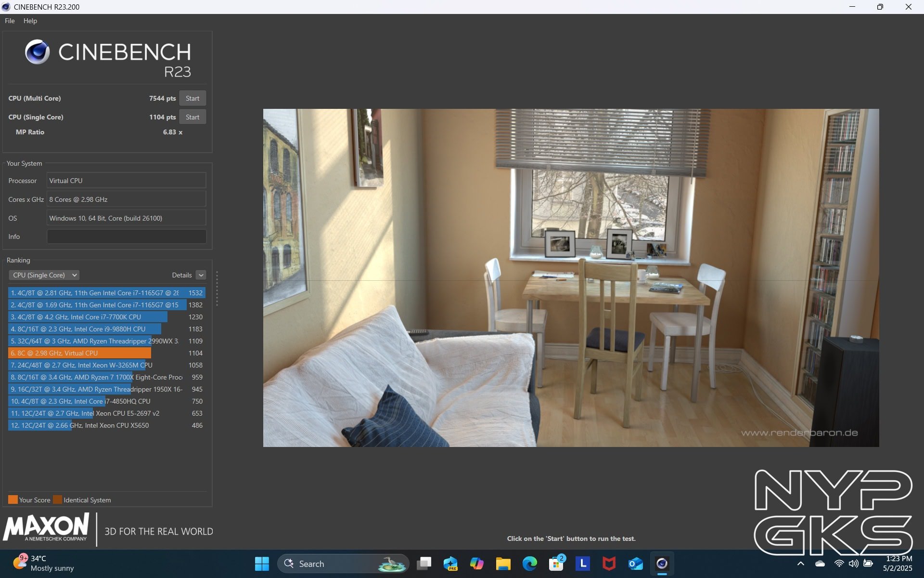924x578 pixels.
Task: Expand the Details dropdown arrow
Action: pos(201,275)
